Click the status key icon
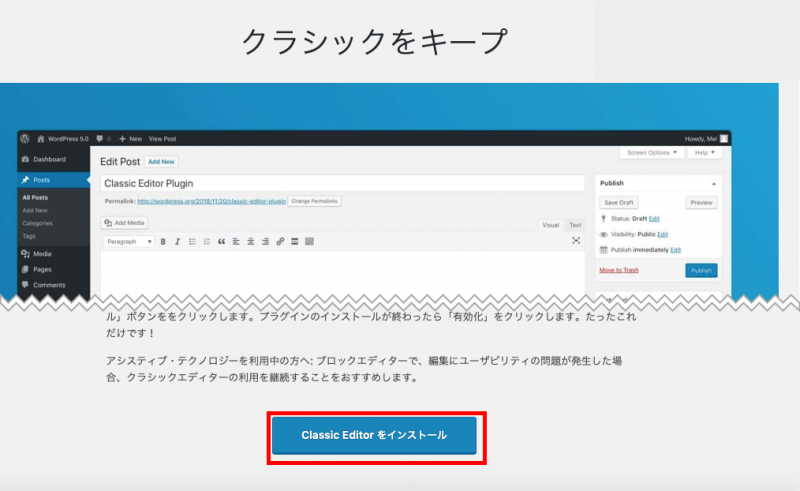The width and height of the screenshot is (800, 491). [x=604, y=219]
